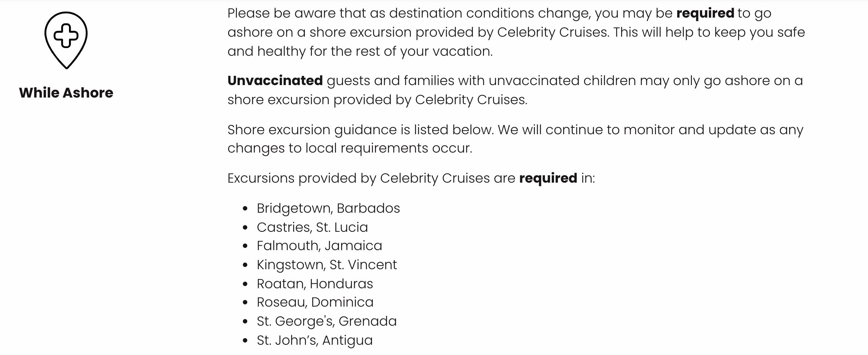The image size is (868, 355).
Task: Click Bridgetown, Barbados list item
Action: click(328, 208)
